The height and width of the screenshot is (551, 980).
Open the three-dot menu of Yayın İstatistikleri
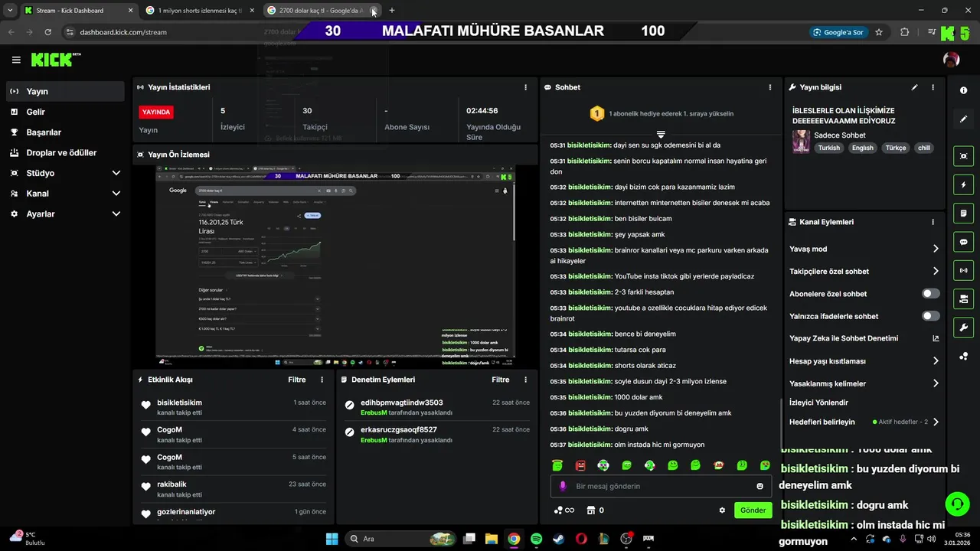(525, 87)
